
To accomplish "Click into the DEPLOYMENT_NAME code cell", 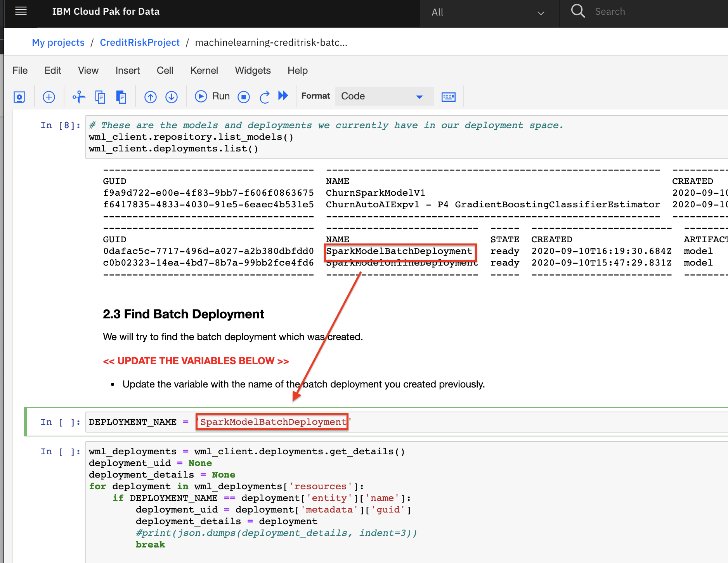I will tap(407, 422).
